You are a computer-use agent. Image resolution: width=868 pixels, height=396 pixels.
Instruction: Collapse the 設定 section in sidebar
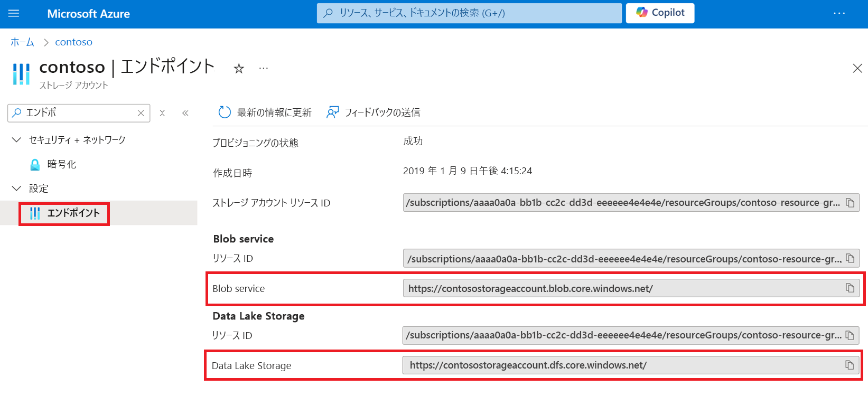click(16, 188)
